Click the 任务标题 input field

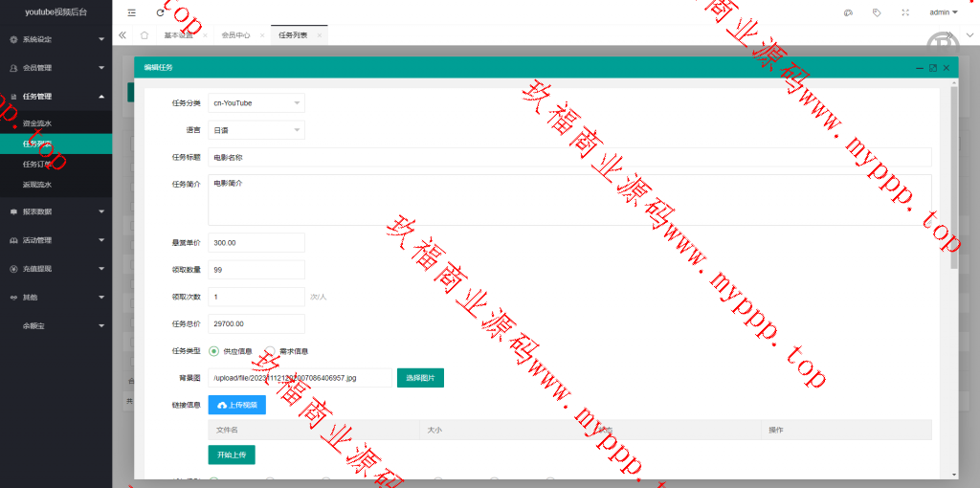pos(569,157)
